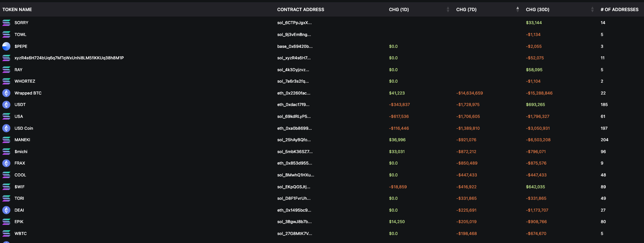Viewport: 644px width, 243px height.
Task: Click the $33,144 30D change value
Action: tap(534, 23)
